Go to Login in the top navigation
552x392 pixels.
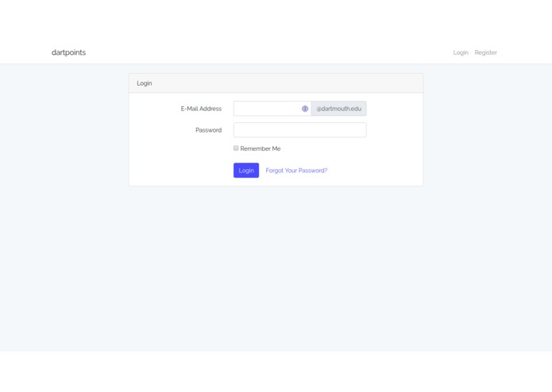tap(461, 52)
